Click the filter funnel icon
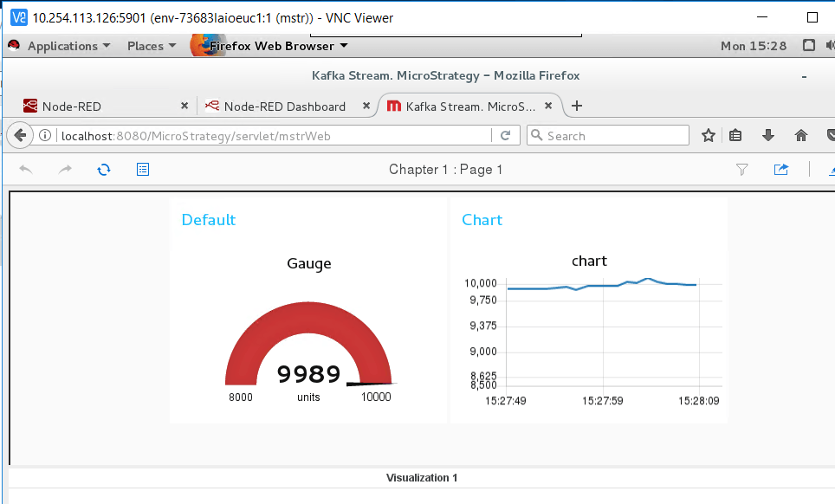This screenshot has height=504, width=835. click(741, 170)
